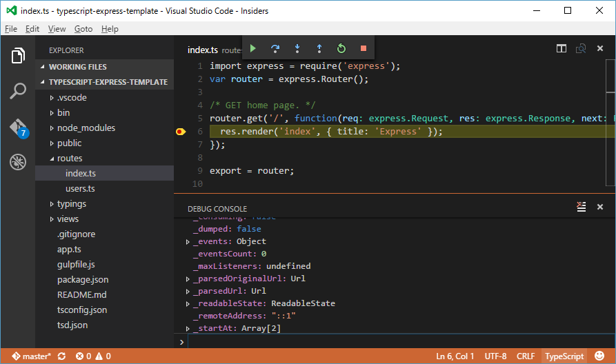
Task: Open the Explorer view in activity bar
Action: [x=18, y=55]
